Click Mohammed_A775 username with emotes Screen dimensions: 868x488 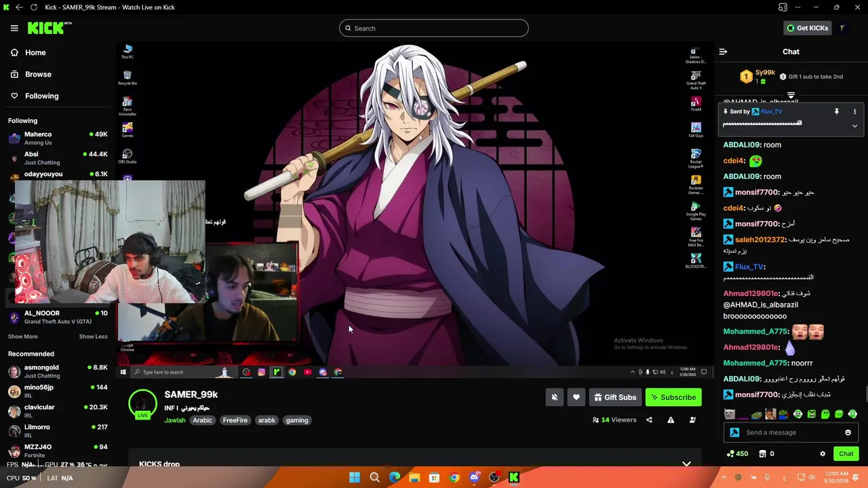[x=755, y=331]
